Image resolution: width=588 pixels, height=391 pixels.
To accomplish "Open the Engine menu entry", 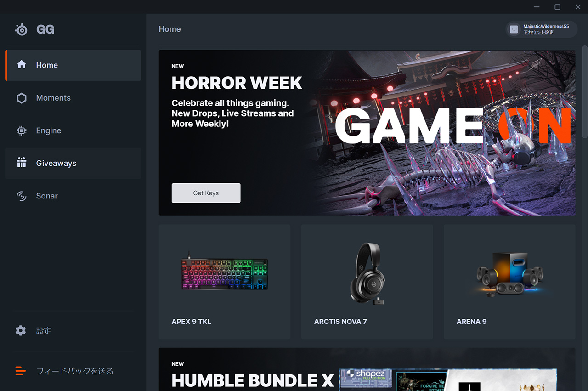I will (73, 130).
